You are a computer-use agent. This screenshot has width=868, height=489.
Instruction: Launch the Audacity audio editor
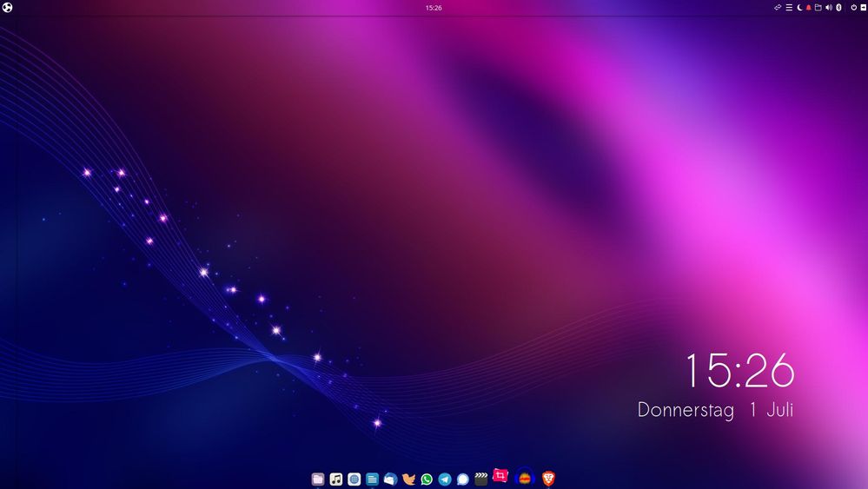point(525,477)
